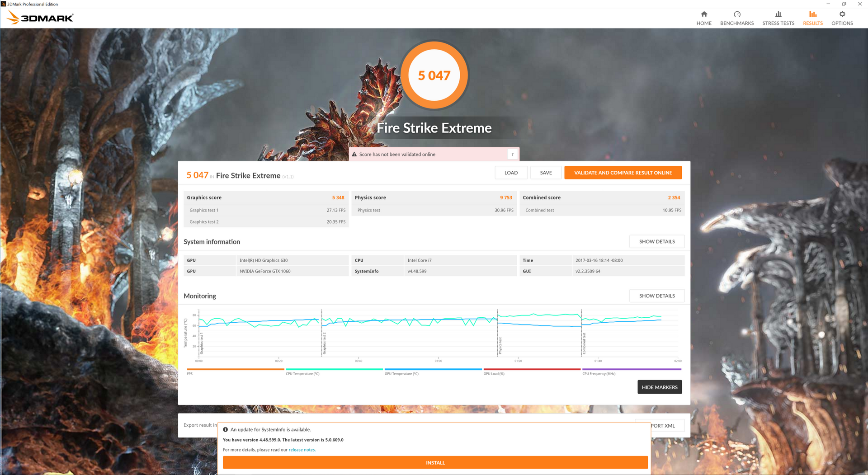Click the Physics test marker on the chart
This screenshot has width=868, height=475.
pyautogui.click(x=500, y=346)
